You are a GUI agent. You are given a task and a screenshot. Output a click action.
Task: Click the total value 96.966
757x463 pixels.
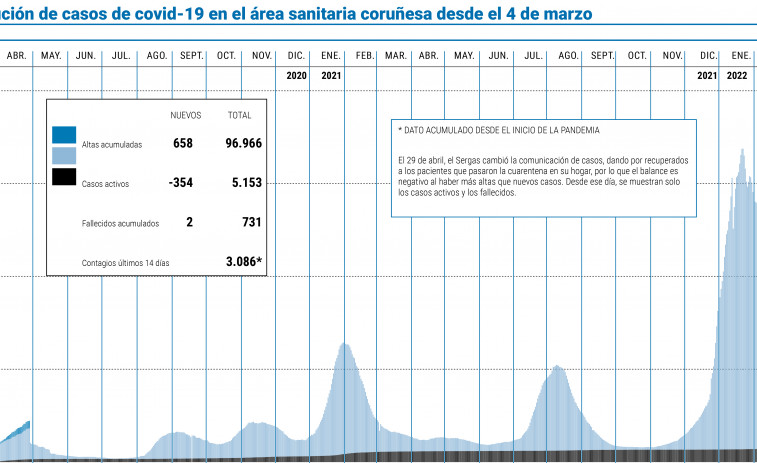pos(244,143)
